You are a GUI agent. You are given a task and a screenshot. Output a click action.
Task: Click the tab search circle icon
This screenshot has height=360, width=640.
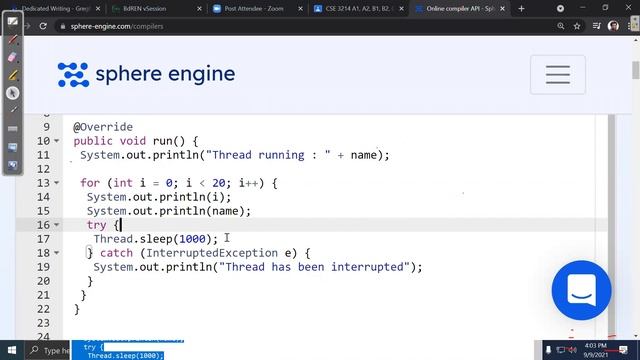pyautogui.click(x=560, y=8)
